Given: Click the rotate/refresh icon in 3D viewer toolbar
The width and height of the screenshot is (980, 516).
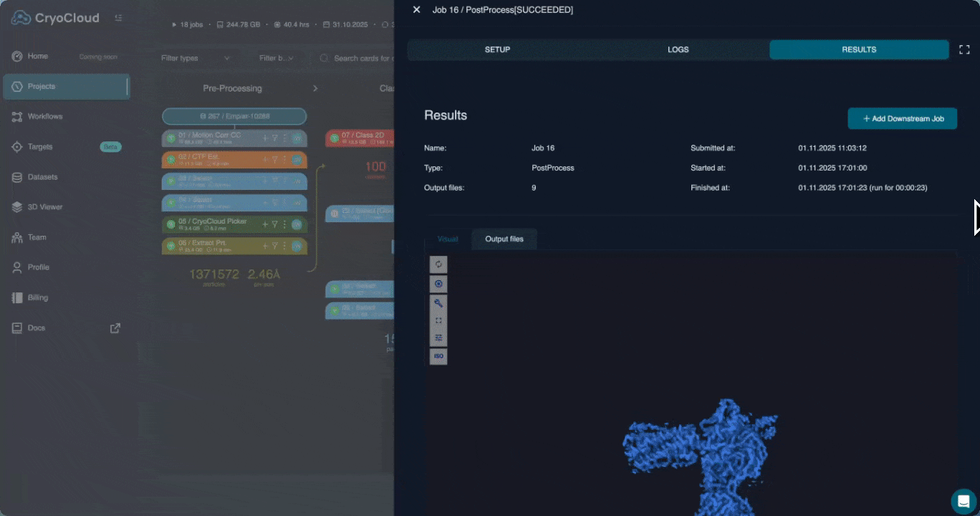Looking at the screenshot, I should (x=438, y=264).
